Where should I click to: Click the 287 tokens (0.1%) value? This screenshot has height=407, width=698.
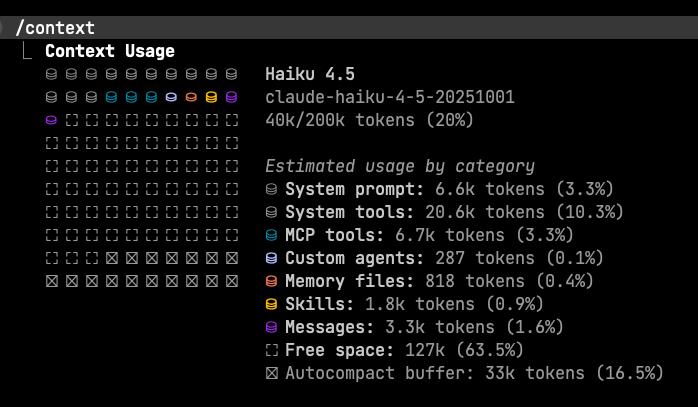coord(519,258)
